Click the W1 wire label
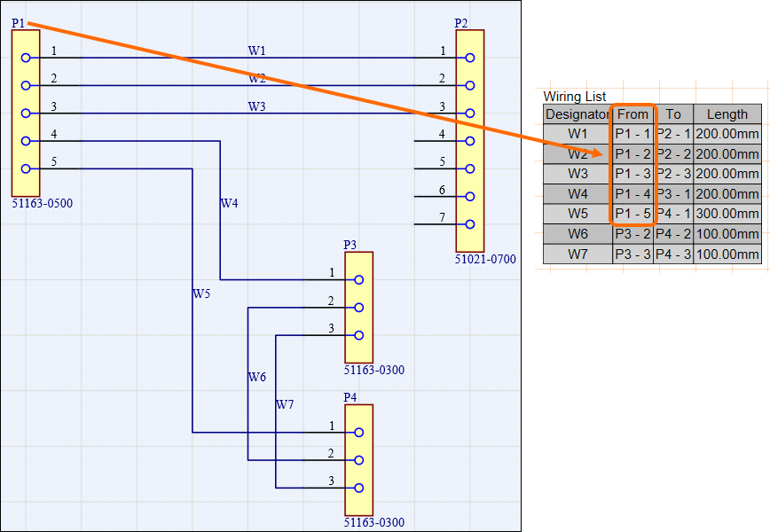 point(257,51)
